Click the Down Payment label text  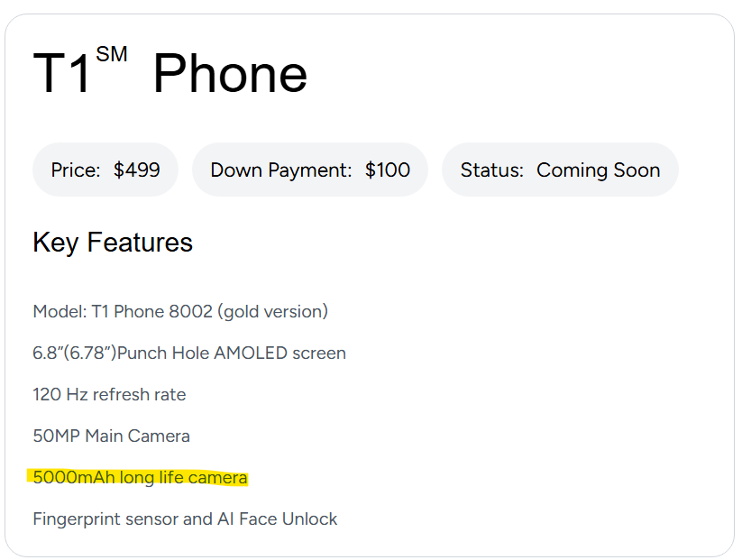[281, 170]
